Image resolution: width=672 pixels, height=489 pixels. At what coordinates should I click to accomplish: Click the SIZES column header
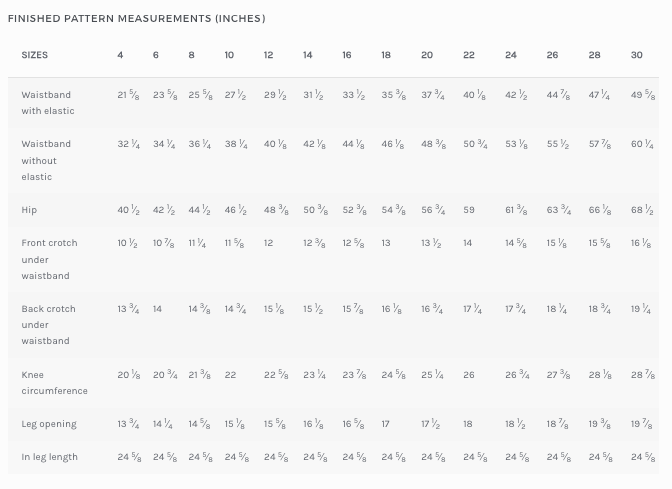[35, 55]
